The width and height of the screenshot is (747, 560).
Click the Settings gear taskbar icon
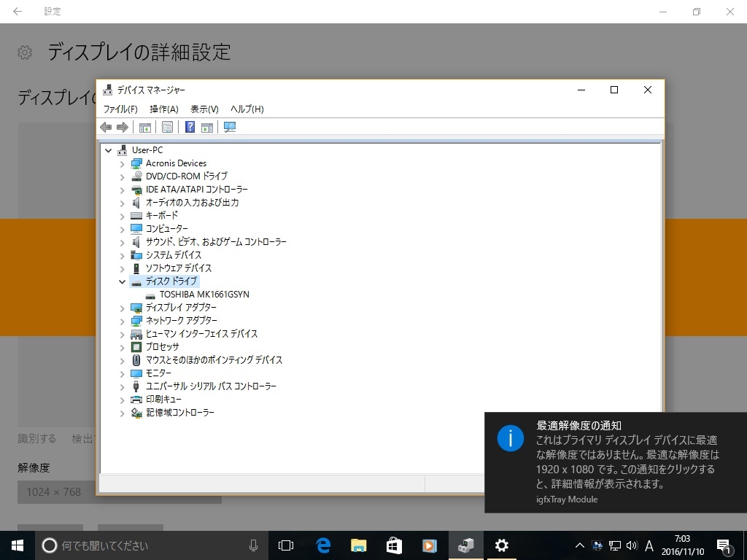point(501,545)
